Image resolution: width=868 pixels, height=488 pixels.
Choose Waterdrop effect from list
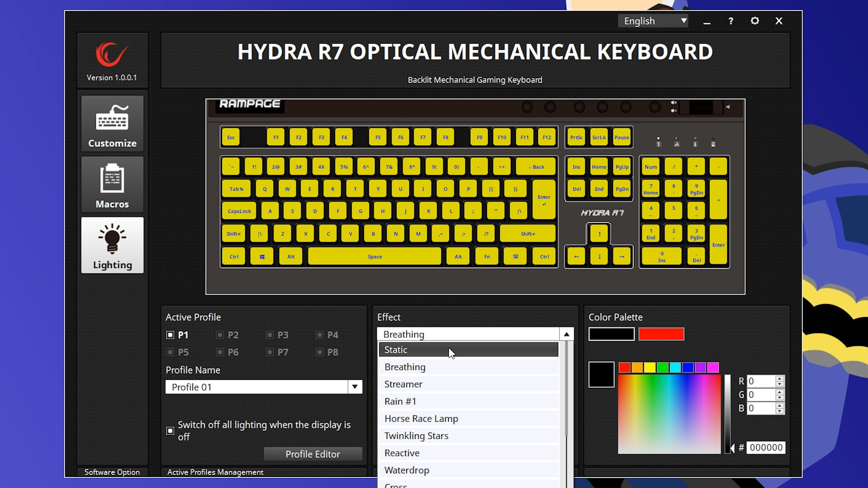[468, 470]
